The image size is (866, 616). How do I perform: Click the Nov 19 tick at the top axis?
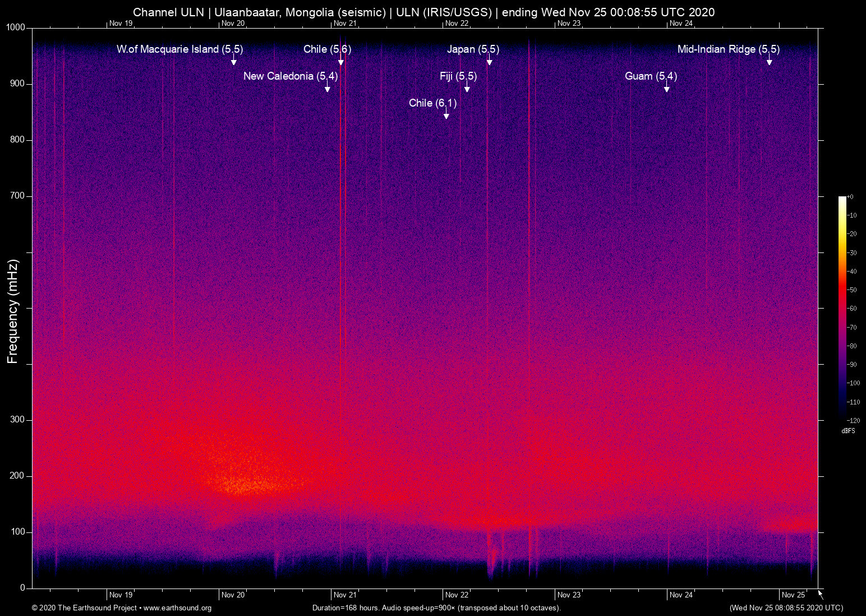pyautogui.click(x=121, y=24)
